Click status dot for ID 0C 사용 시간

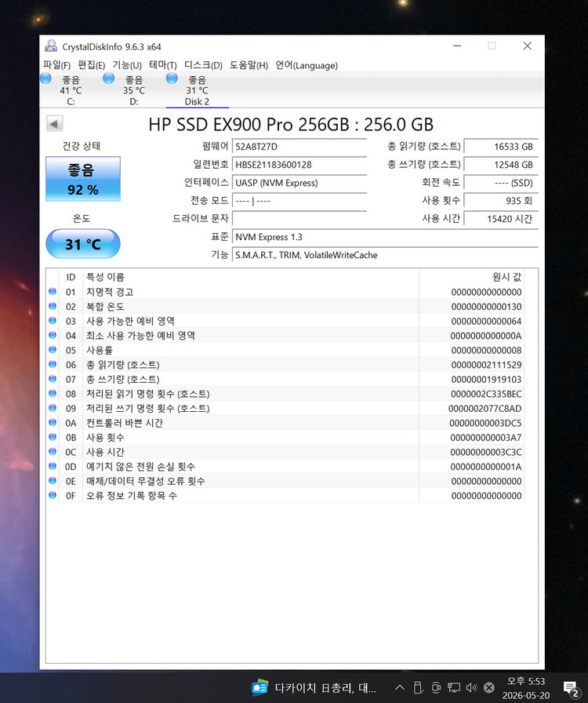[x=53, y=451]
